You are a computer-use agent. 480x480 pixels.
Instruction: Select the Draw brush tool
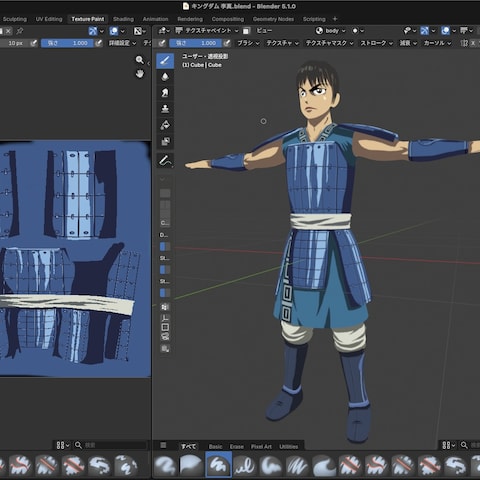coord(165,61)
